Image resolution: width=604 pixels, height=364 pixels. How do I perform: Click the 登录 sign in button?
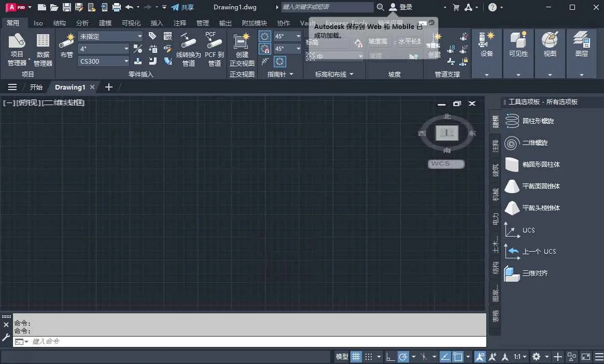(401, 7)
